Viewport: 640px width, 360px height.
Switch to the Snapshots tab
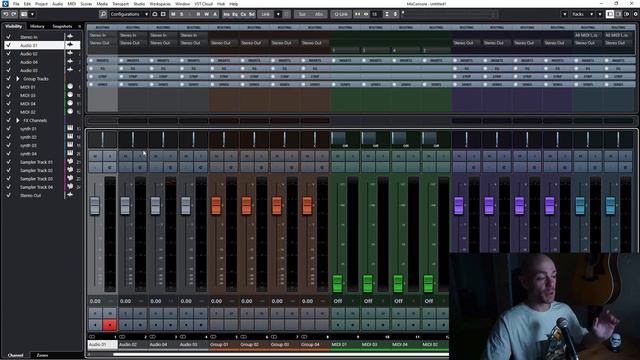point(62,26)
